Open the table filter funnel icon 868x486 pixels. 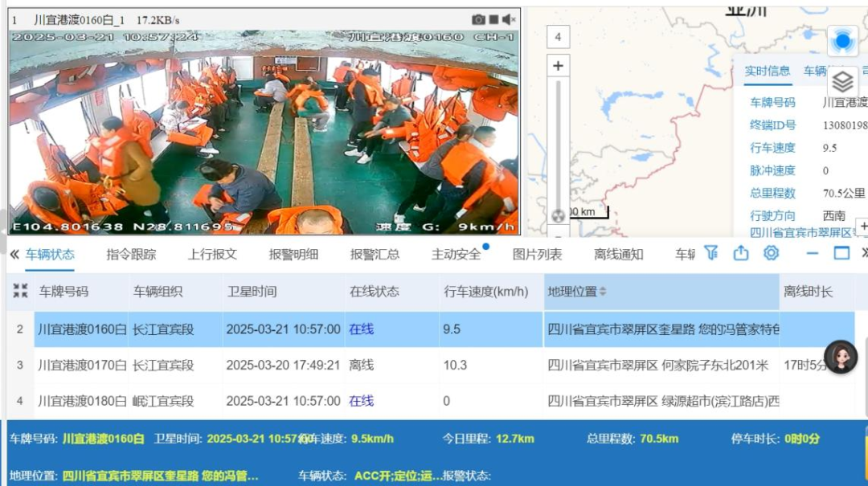(711, 253)
